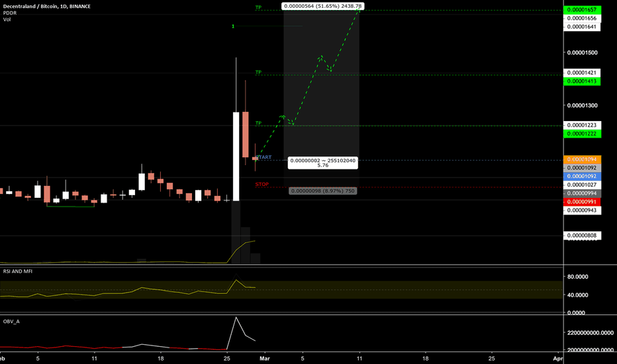Select the blue START entry label

pyautogui.click(x=263, y=158)
